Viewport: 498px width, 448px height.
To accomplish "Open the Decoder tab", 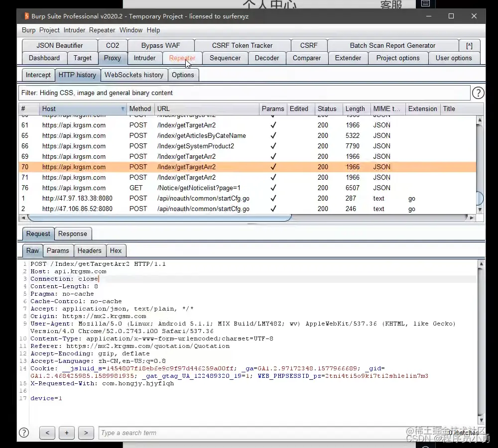I will click(267, 58).
